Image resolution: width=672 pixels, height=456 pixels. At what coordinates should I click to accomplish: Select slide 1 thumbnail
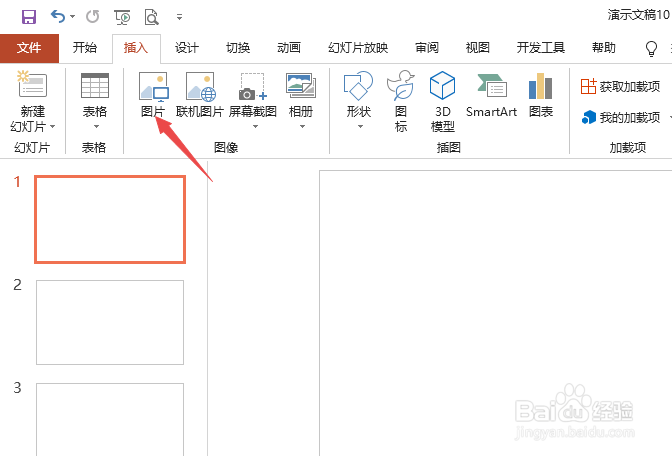click(x=110, y=219)
